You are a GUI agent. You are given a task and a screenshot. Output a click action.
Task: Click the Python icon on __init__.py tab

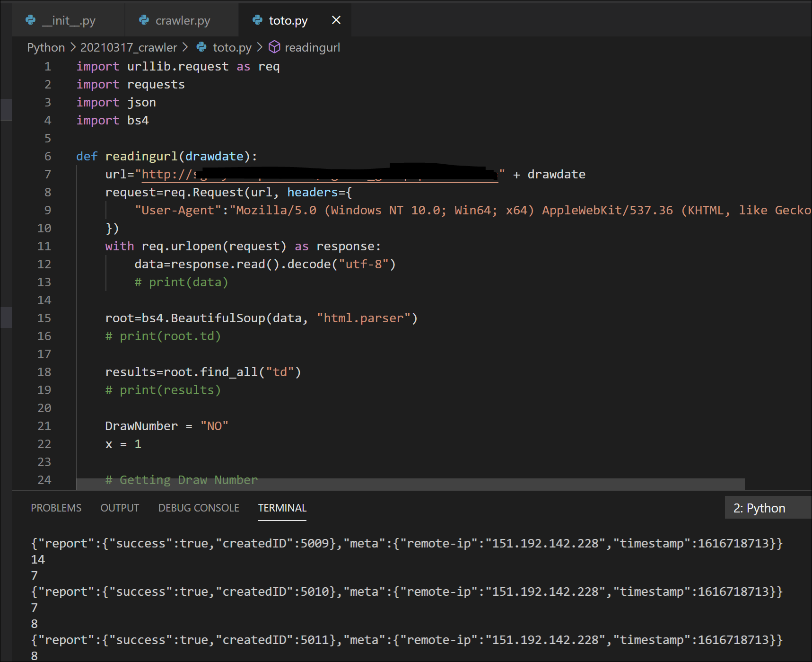(31, 20)
